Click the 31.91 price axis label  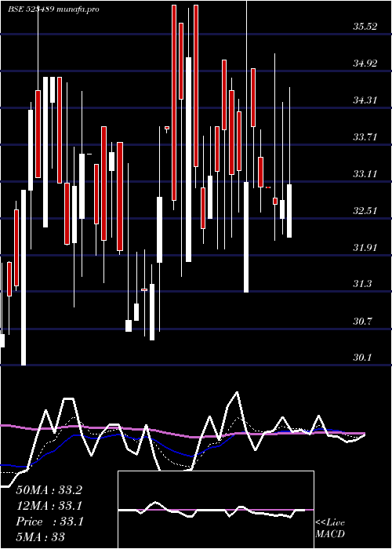[x=365, y=248]
